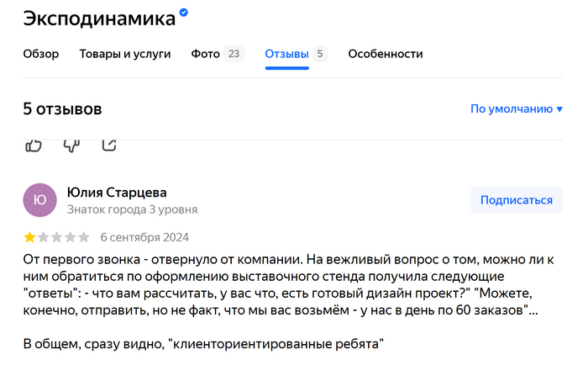Open the purple "Ю" avatar profile
Viewport: 588px width, 365px height.
39,200
